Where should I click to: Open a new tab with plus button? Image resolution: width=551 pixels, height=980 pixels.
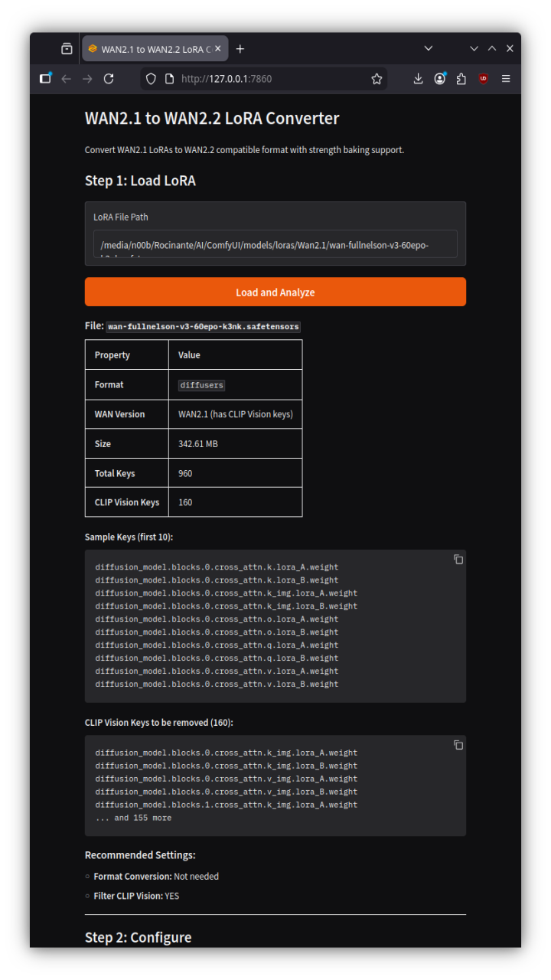(240, 49)
